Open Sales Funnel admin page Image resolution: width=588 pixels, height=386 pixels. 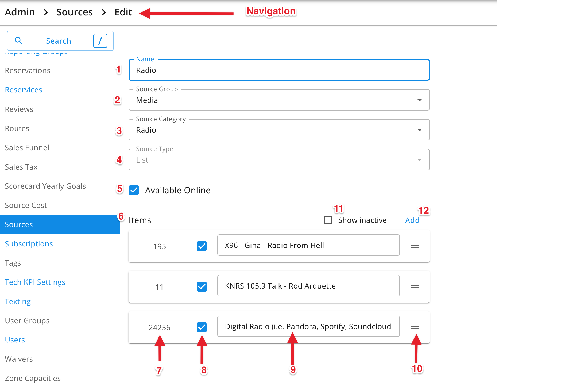point(27,148)
